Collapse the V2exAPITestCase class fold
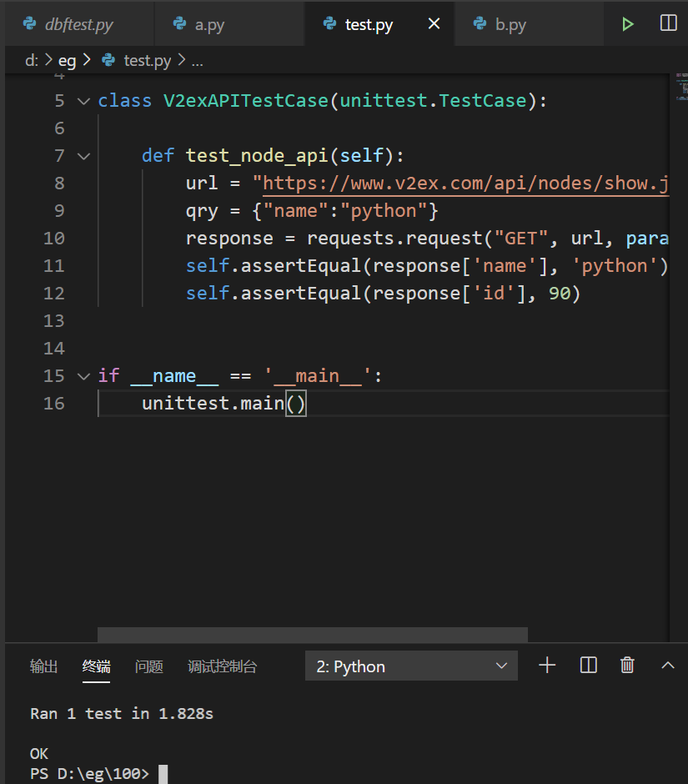The image size is (688, 784). [82, 100]
